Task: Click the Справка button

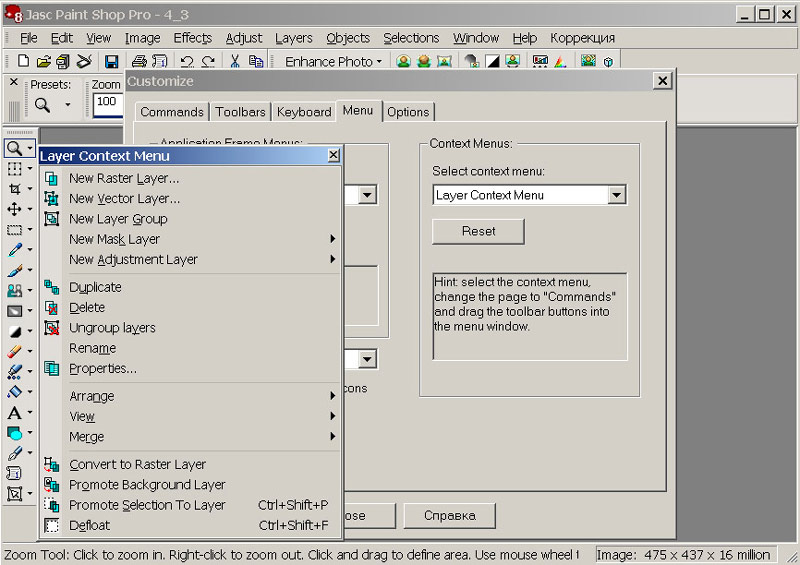Action: [x=449, y=515]
